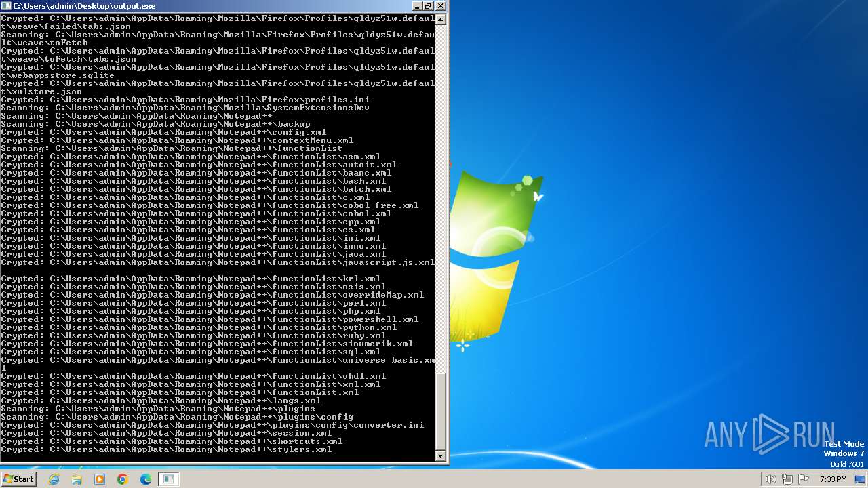868x488 pixels.
Task: Click the console title bar text output.exe
Action: click(x=84, y=6)
